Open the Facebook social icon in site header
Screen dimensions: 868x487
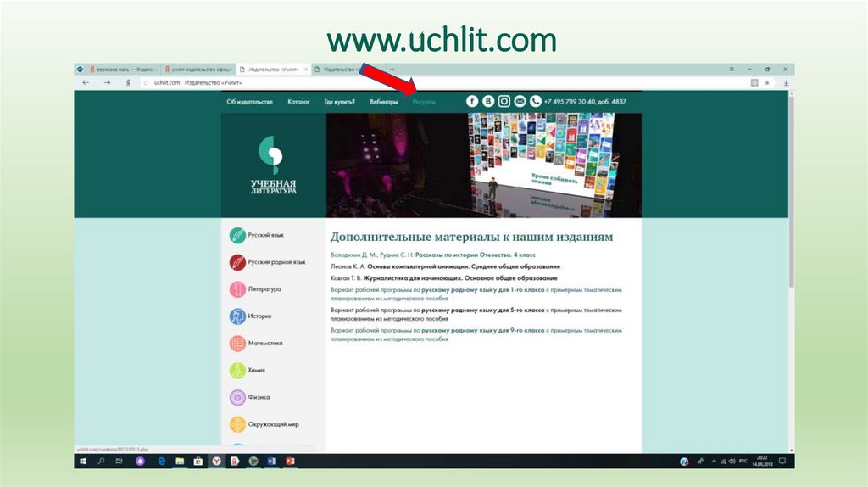pyautogui.click(x=471, y=101)
